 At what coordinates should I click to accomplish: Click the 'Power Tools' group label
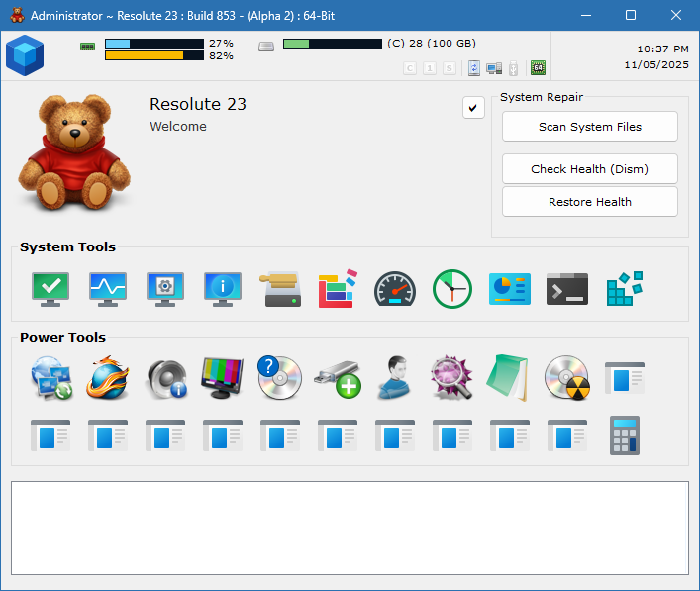62,337
